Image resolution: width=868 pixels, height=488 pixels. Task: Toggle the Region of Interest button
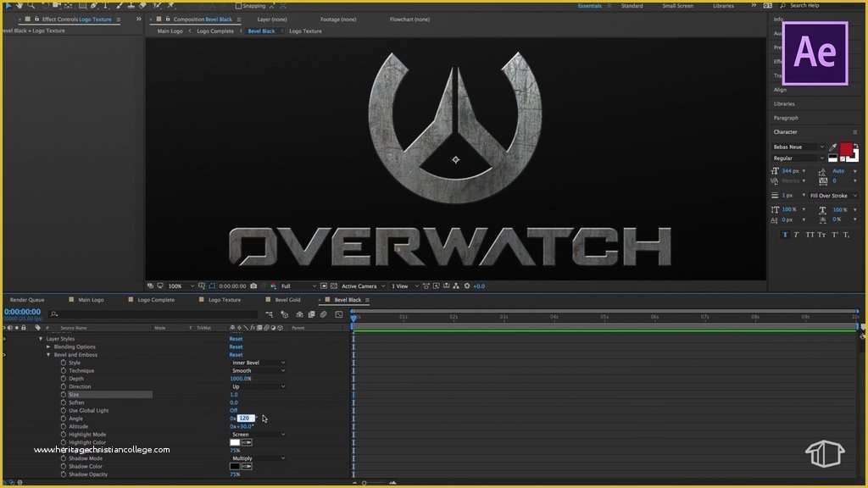pyautogui.click(x=324, y=286)
